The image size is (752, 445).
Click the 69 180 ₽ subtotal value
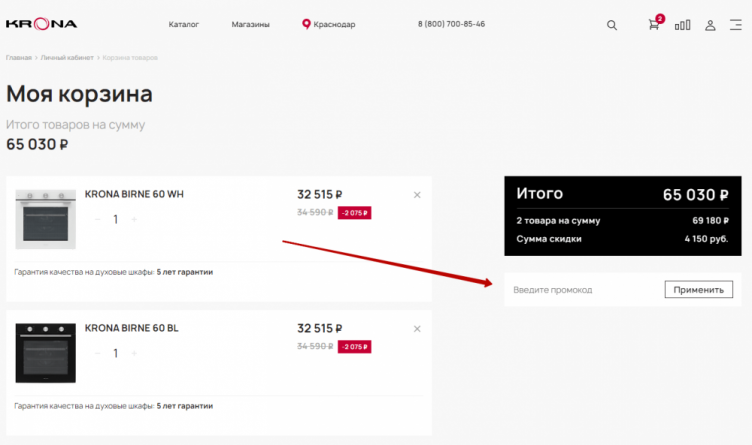[710, 221]
